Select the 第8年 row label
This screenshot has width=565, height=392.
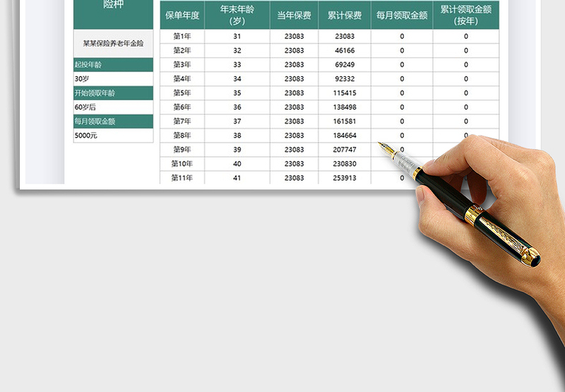click(182, 136)
